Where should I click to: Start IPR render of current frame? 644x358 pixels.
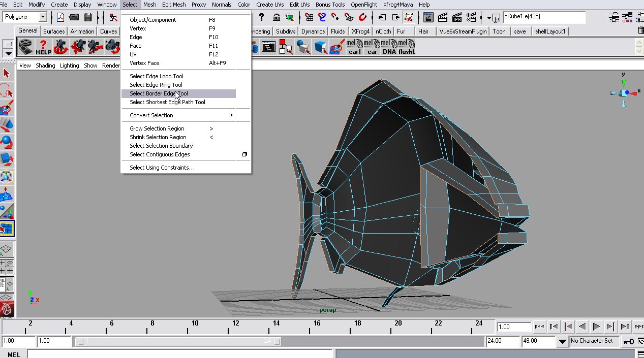tap(457, 17)
